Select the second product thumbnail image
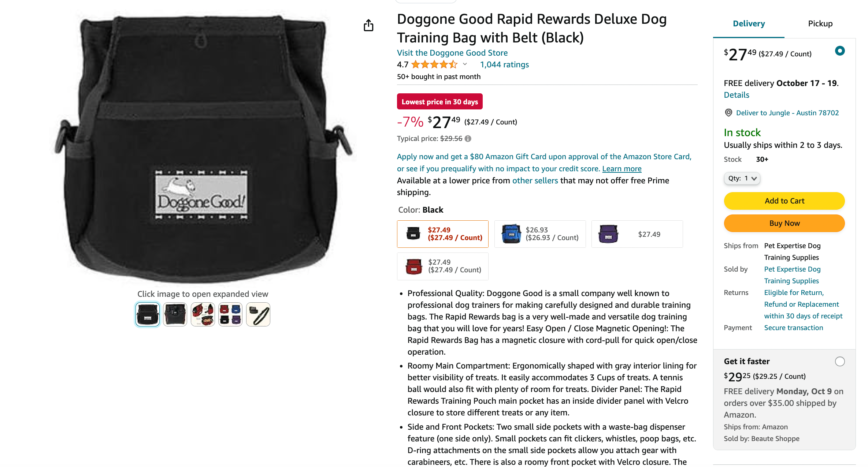The image size is (868, 467). [175, 314]
